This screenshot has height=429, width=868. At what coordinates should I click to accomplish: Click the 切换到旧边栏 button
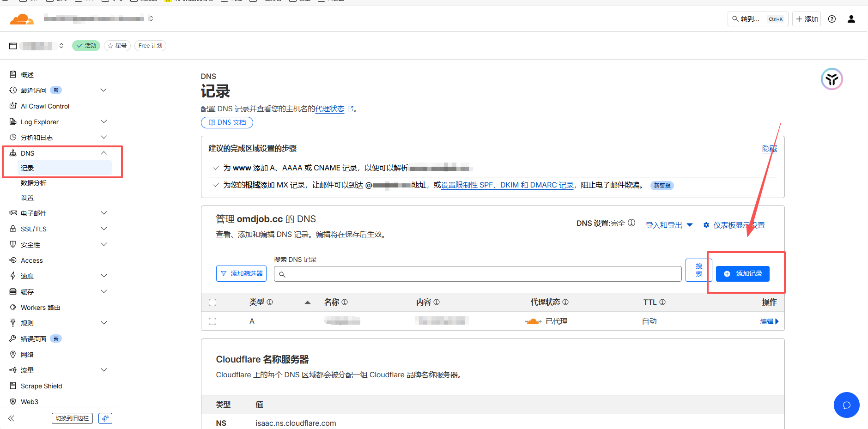pyautogui.click(x=72, y=418)
